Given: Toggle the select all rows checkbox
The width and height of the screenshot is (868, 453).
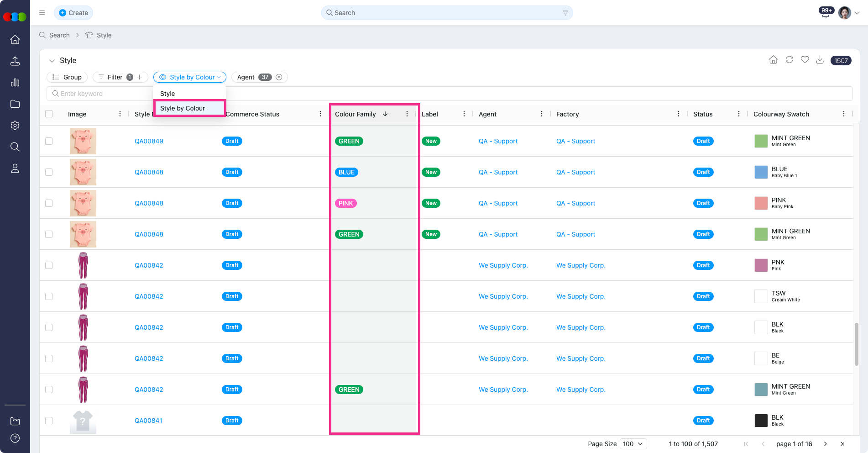Looking at the screenshot, I should click(x=49, y=114).
